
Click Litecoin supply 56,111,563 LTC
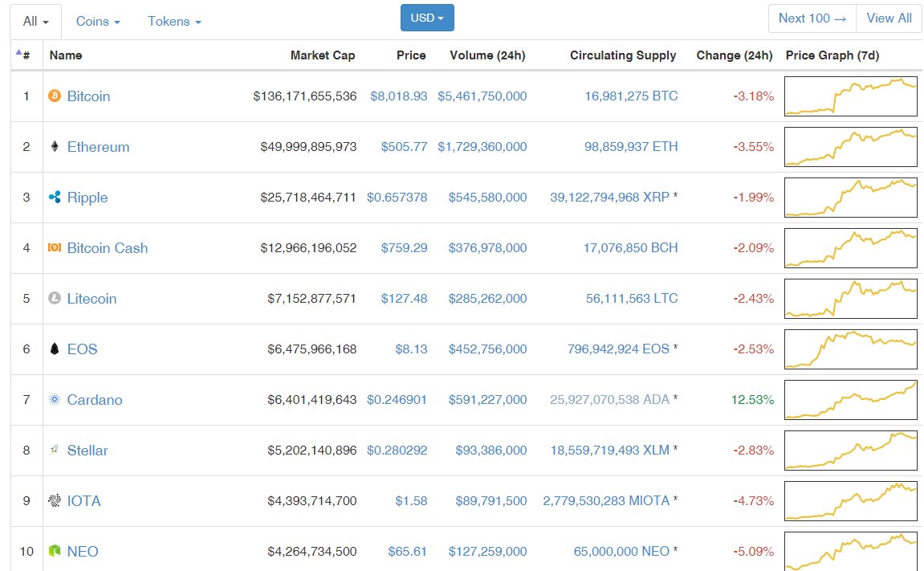632,298
